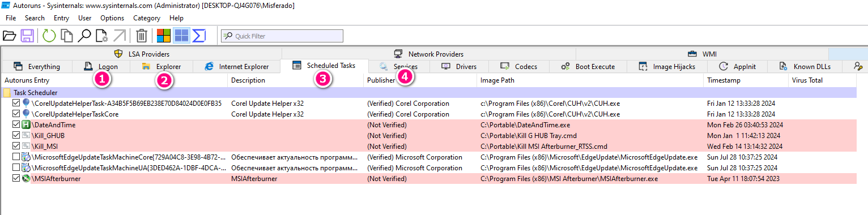Screen dimensions: 868x215
Task: Open the Options menu
Action: point(112,18)
